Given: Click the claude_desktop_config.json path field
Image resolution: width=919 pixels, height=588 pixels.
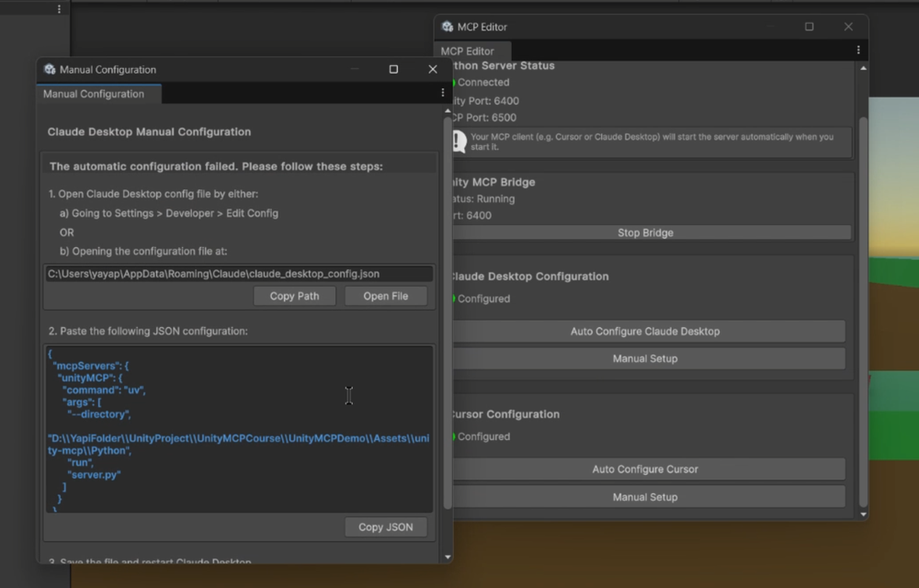Looking at the screenshot, I should [x=238, y=273].
